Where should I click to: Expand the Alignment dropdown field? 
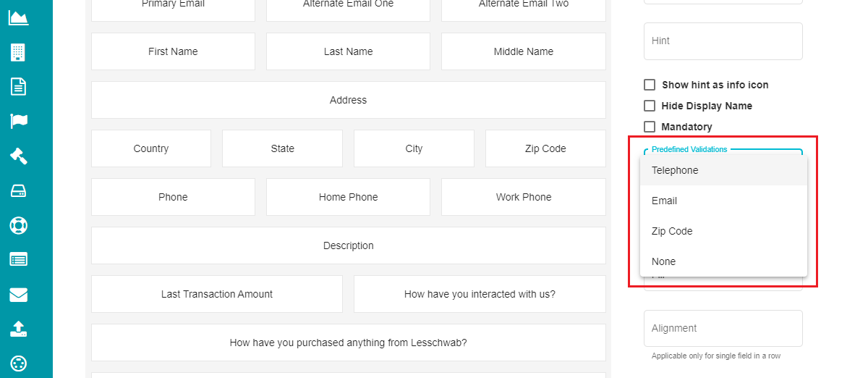(723, 328)
